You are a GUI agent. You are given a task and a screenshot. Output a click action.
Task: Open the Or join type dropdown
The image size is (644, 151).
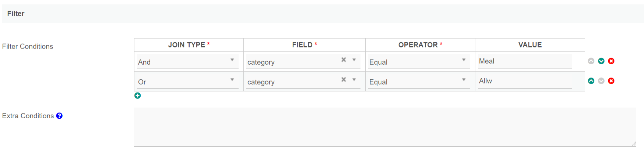point(187,82)
